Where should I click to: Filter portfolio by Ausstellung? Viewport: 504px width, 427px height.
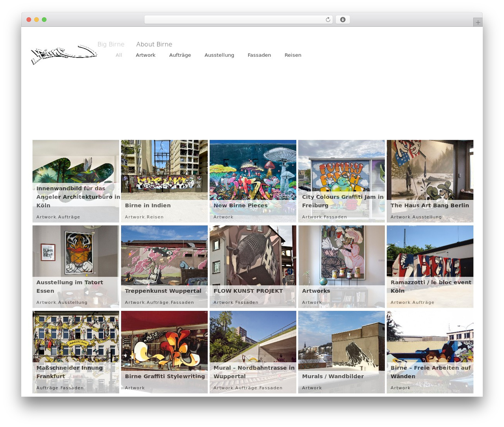(219, 55)
